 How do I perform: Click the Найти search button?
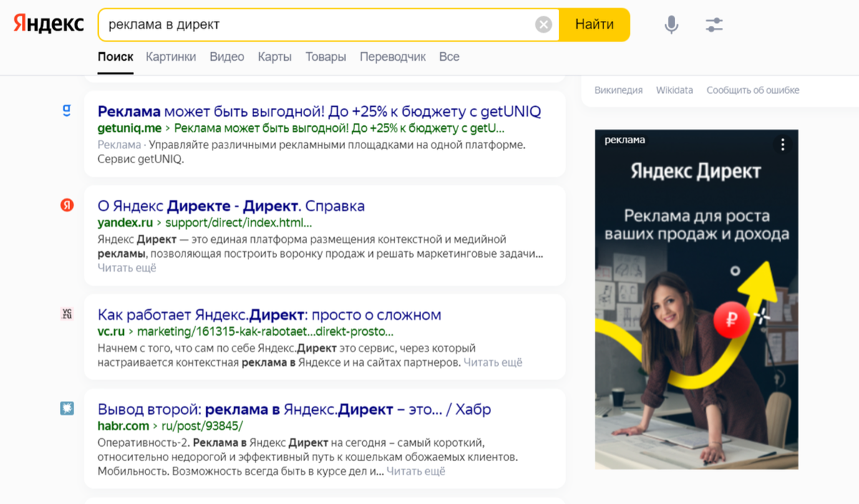(x=594, y=25)
